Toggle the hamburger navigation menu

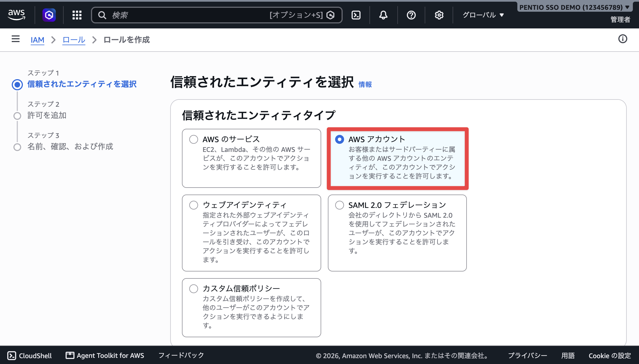[16, 39]
